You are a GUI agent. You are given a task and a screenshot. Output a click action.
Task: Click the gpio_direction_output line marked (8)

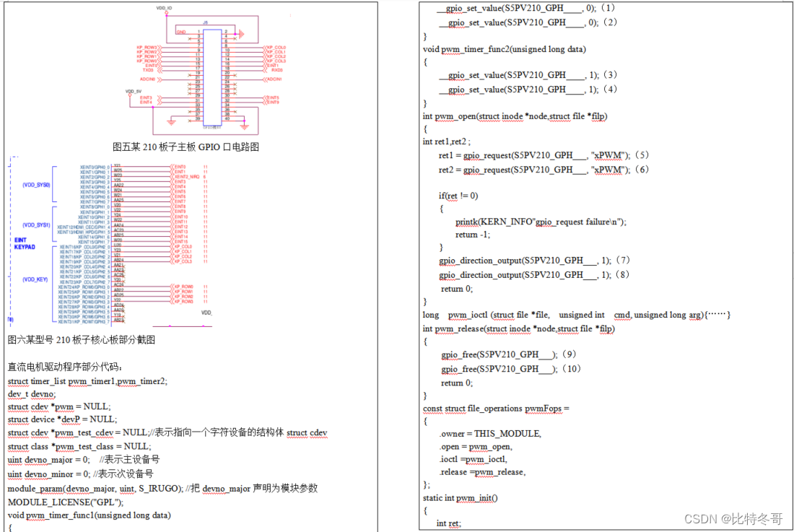[x=534, y=275]
